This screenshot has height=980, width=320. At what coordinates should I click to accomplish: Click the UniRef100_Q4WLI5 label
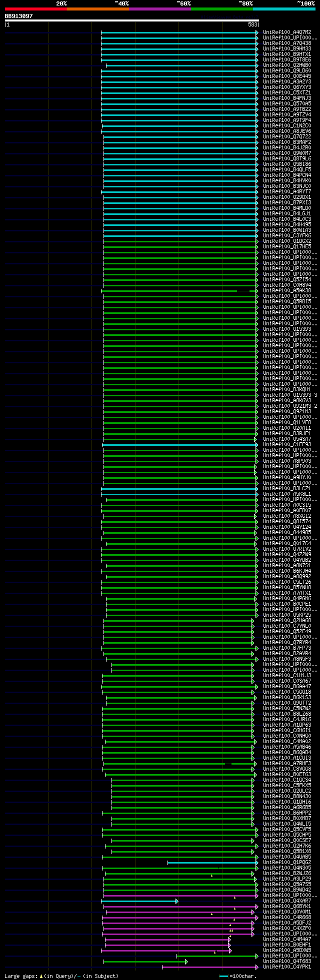click(x=287, y=824)
